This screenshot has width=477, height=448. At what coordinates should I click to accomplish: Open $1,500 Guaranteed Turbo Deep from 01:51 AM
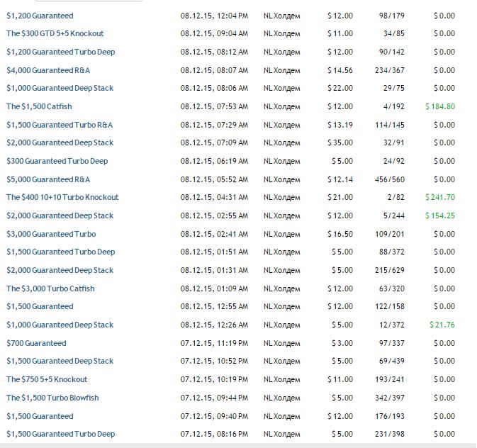coord(61,252)
